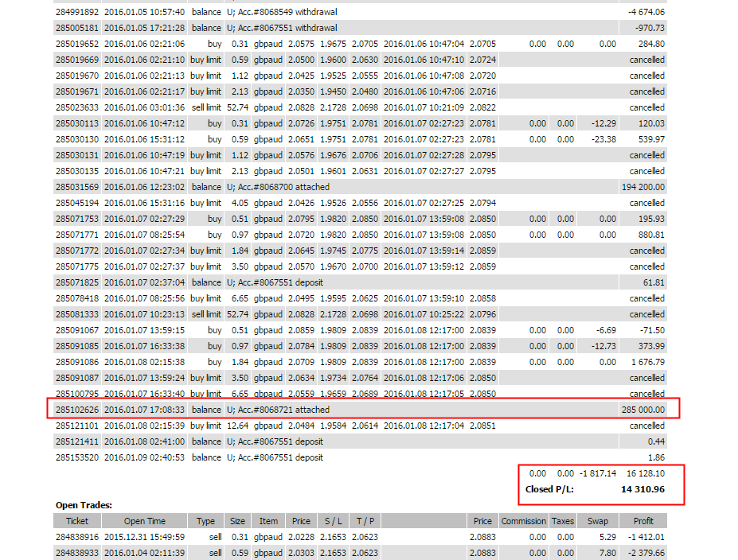Select profit value 195.93
This screenshot has width=738, height=560.
click(x=651, y=219)
